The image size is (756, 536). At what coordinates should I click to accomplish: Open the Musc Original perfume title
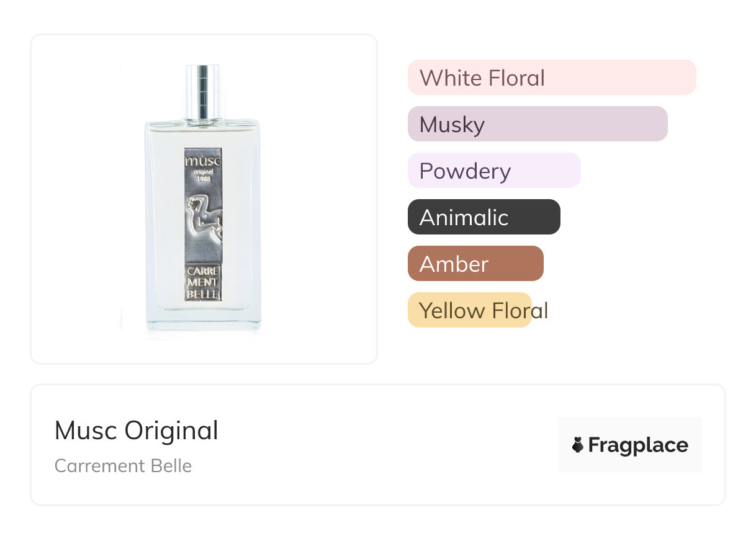(137, 431)
